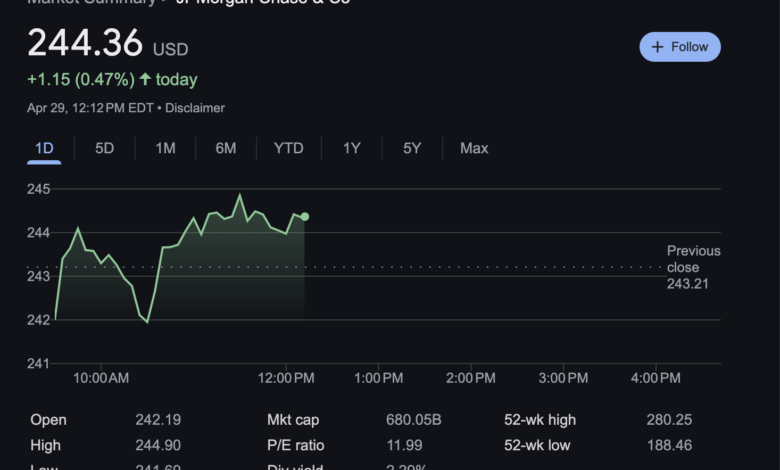Screen dimensions: 780x470
Task: Click the USD currency label
Action: click(171, 49)
